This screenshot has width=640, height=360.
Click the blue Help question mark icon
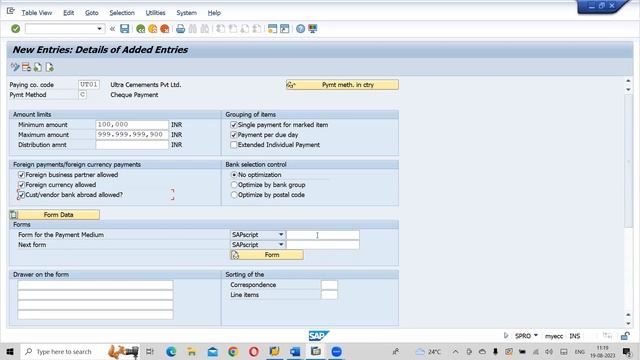coord(300,29)
